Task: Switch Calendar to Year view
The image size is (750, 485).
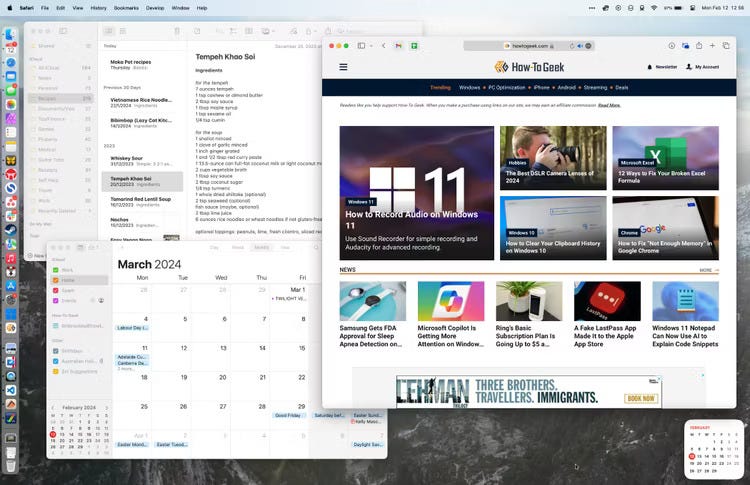Action: [x=285, y=247]
